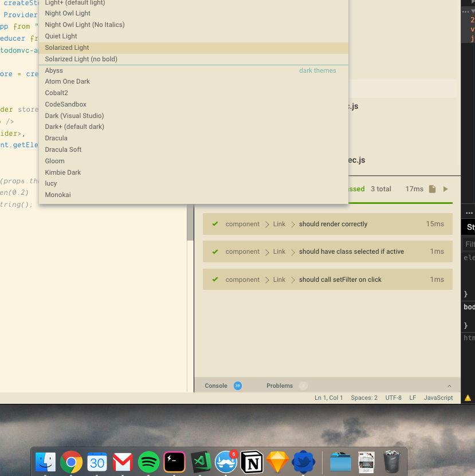475x476 pixels.
Task: Open the blue bird app in the dock
Action: (x=304, y=462)
